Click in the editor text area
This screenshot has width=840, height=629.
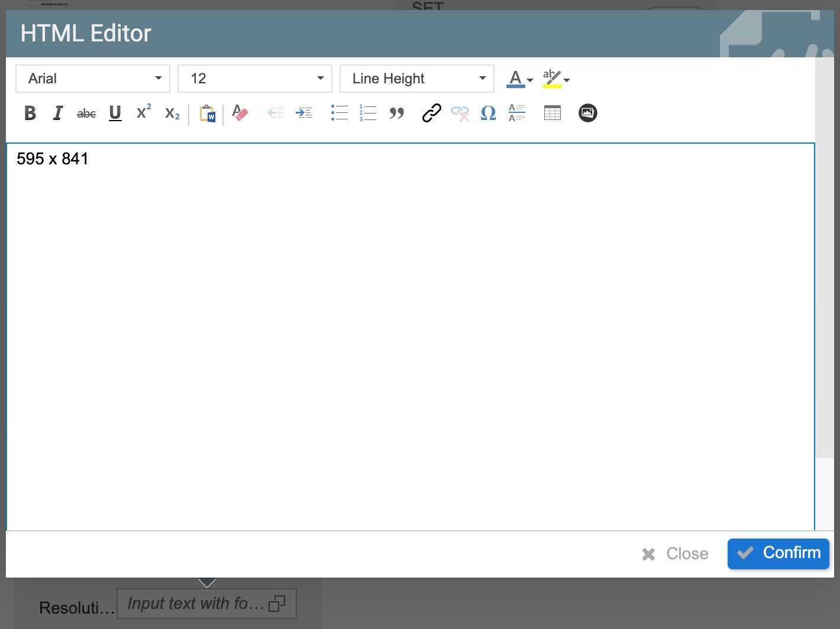tap(410, 331)
